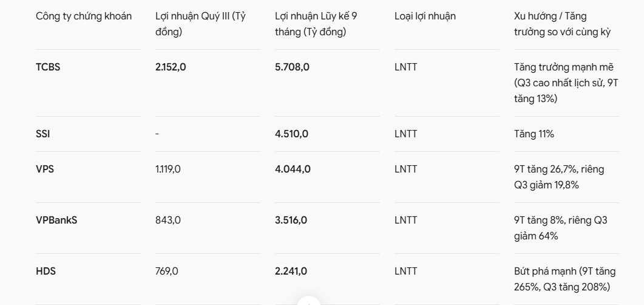The height and width of the screenshot is (305, 644).
Task: Click the 'Xu hướng / Tăng trưởng' column header
Action: pos(562,24)
